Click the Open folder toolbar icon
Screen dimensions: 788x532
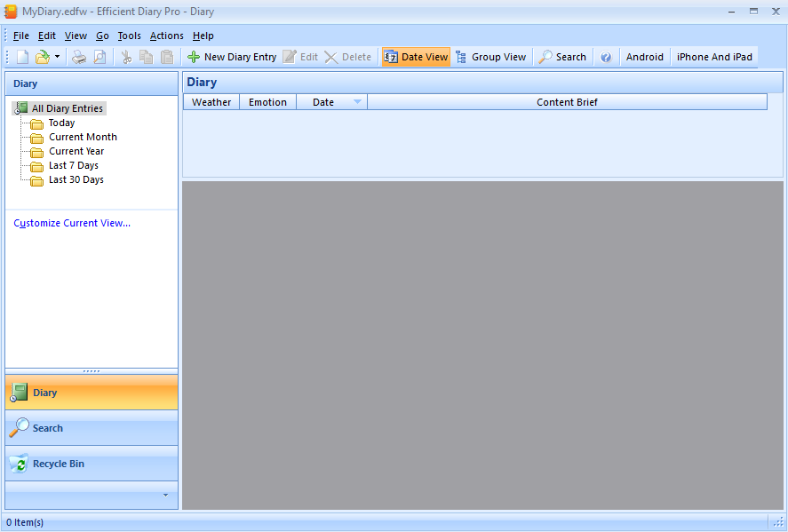(43, 57)
